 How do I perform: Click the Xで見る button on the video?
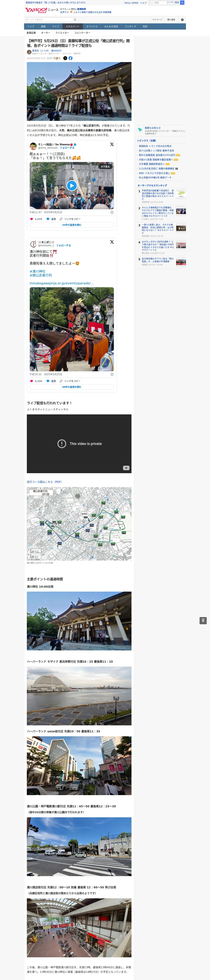tap(105, 167)
